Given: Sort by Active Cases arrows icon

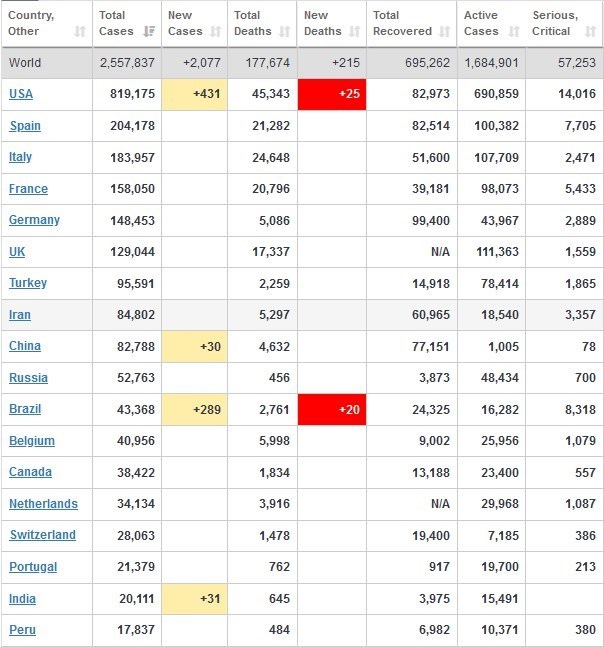Looking at the screenshot, I should point(513,32).
